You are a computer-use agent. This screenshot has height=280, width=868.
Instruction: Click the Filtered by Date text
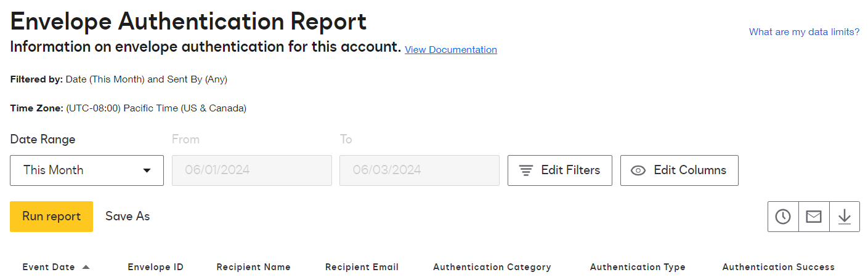click(119, 79)
